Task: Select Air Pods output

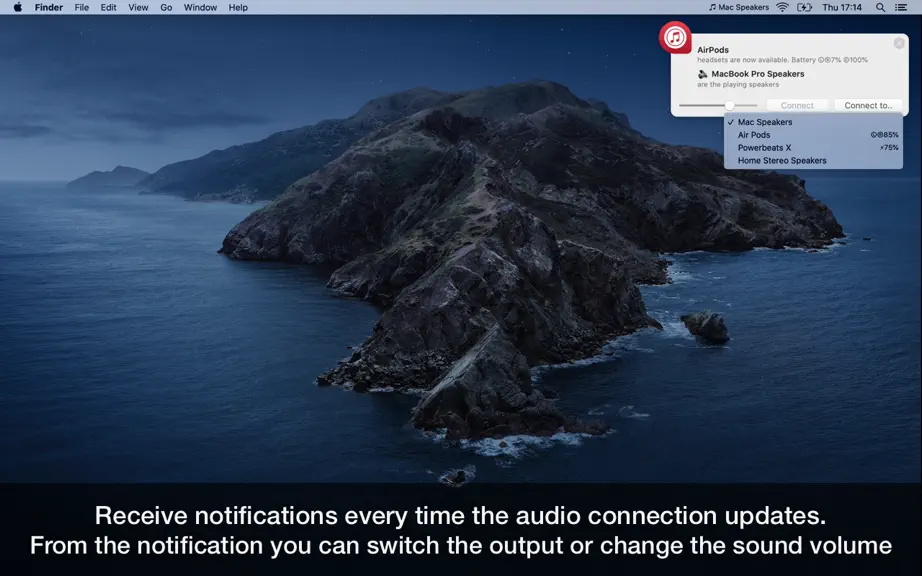Action: [x=813, y=135]
